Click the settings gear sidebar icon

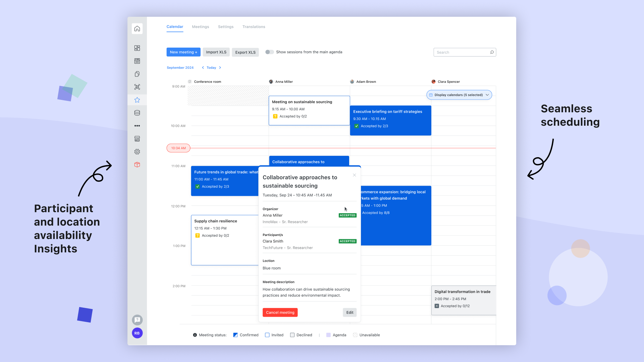137,152
